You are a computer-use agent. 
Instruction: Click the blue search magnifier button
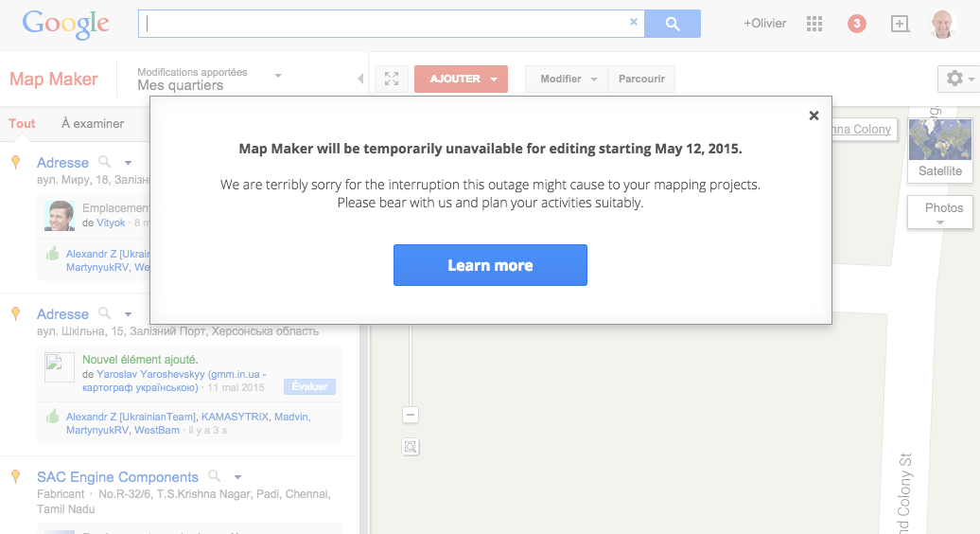pos(673,24)
